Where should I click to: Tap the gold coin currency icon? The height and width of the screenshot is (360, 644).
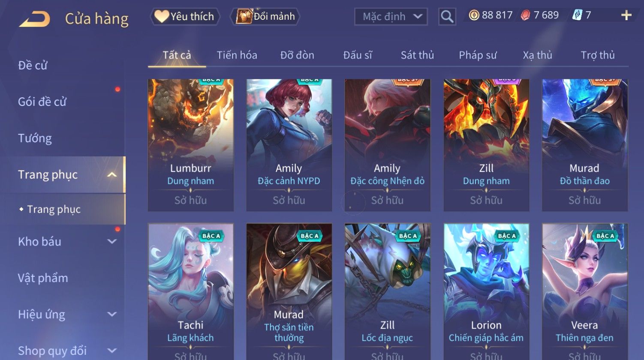pyautogui.click(x=474, y=15)
